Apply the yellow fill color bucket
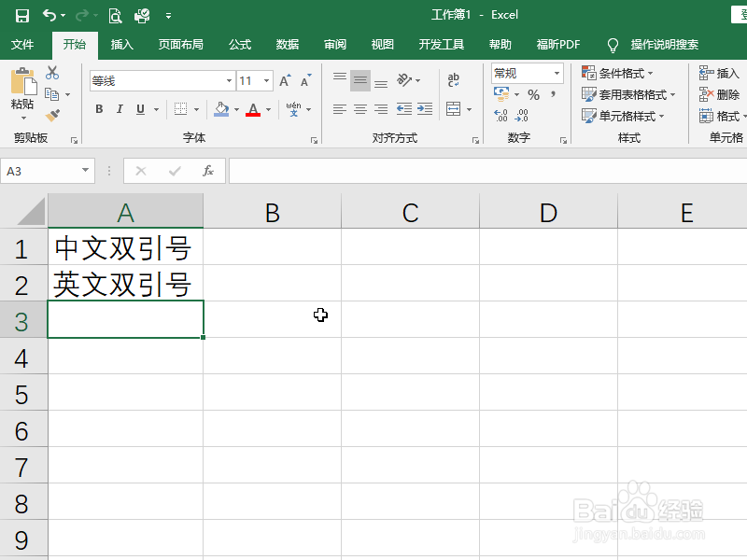The width and height of the screenshot is (747, 560). coord(221,109)
